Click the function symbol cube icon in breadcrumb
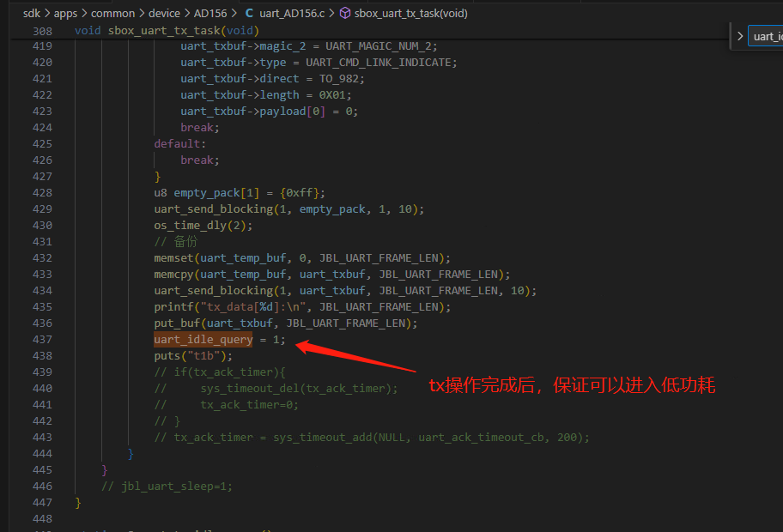The width and height of the screenshot is (783, 532). coord(345,13)
